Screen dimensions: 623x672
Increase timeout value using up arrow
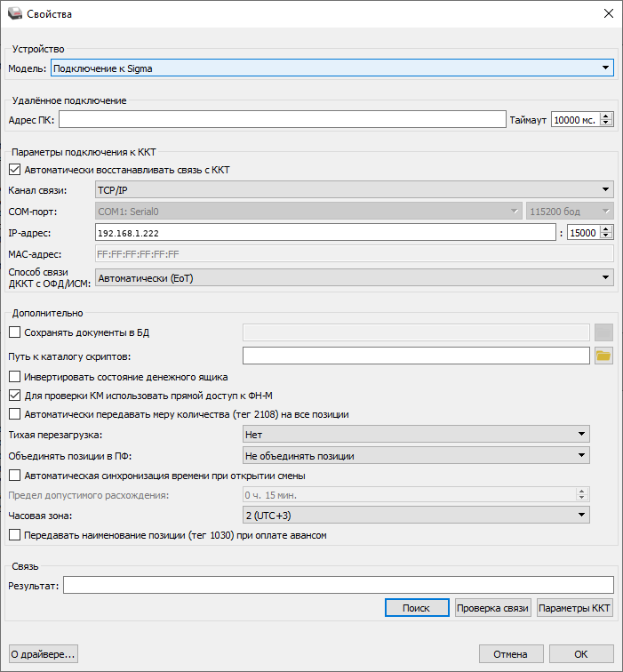605,116
